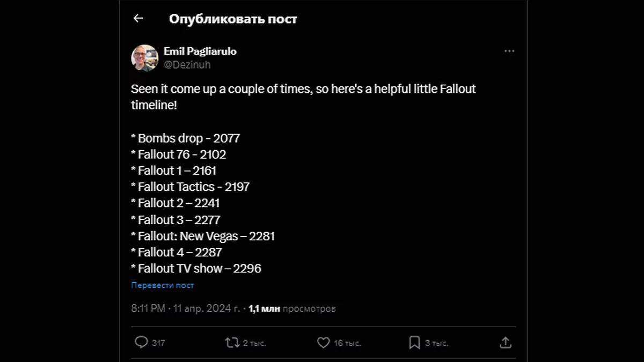Like the post with the heart icon
Screen dimensions: 644x362
323,342
